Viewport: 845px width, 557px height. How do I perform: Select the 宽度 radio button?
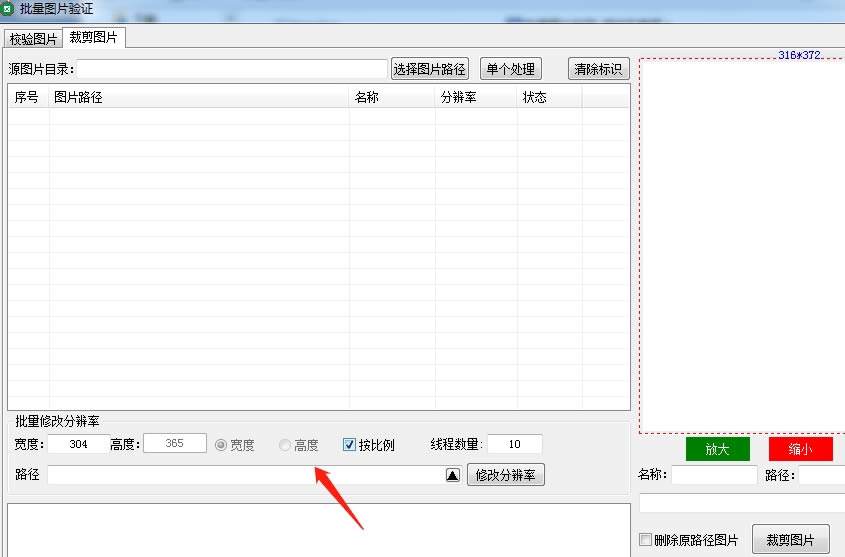[x=221, y=445]
